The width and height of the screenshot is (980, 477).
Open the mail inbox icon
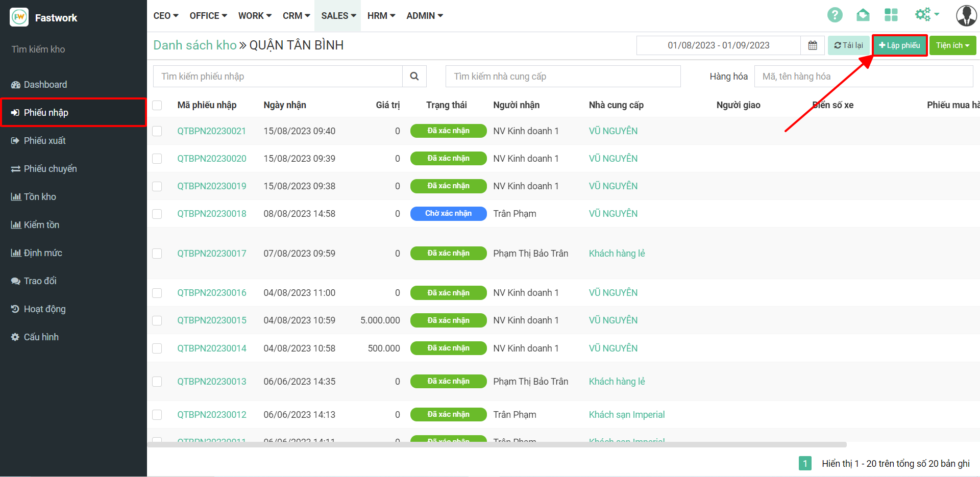pos(863,15)
